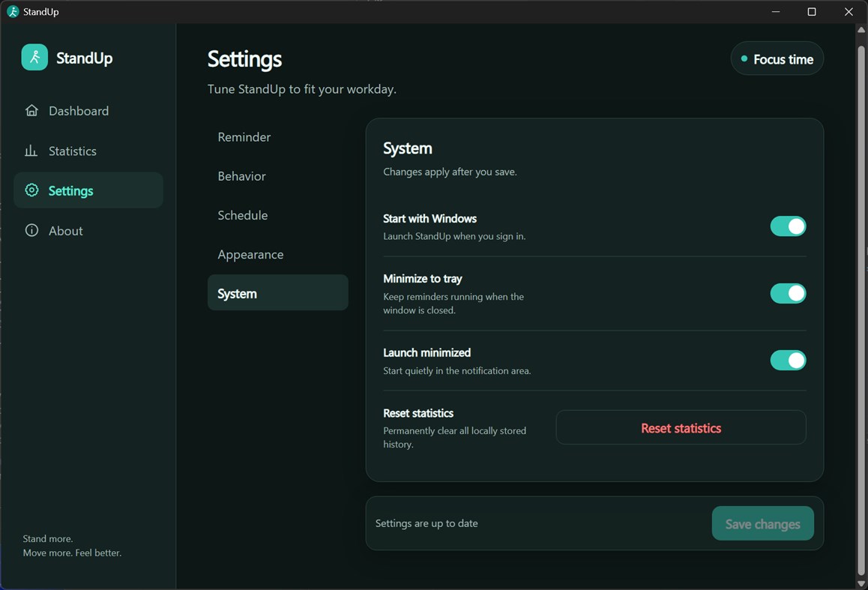Click the 'Tune StandUp to fit your workday.' subtitle
The height and width of the screenshot is (590, 868).
(x=301, y=89)
